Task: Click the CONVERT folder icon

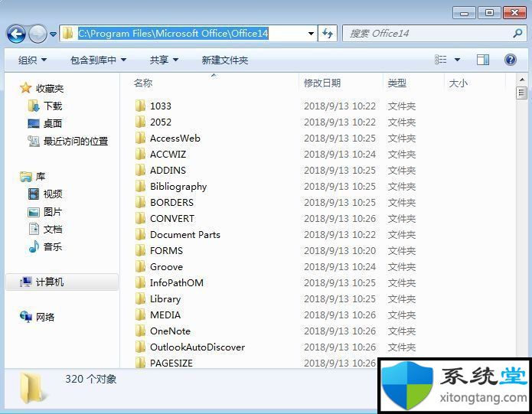Action: click(140, 218)
